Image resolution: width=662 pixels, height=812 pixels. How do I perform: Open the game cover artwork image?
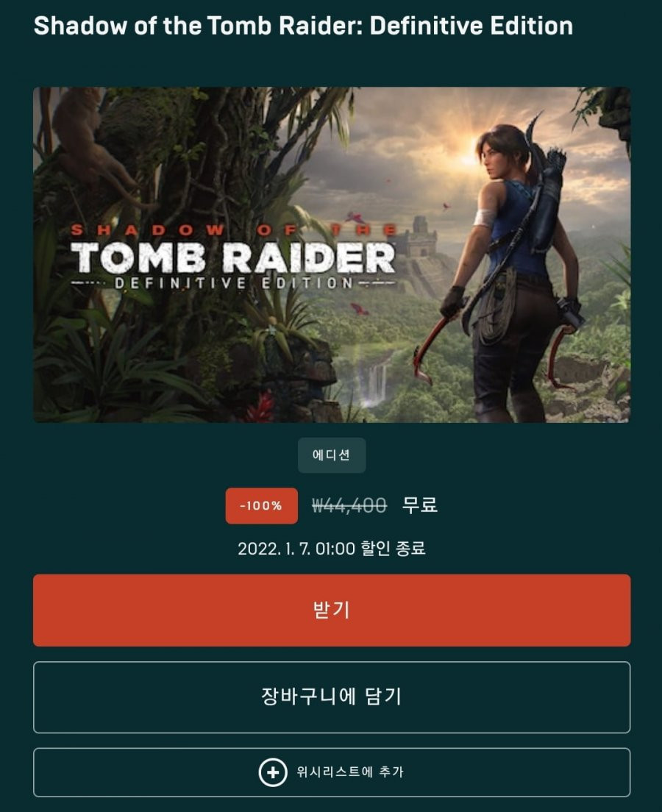(332, 254)
